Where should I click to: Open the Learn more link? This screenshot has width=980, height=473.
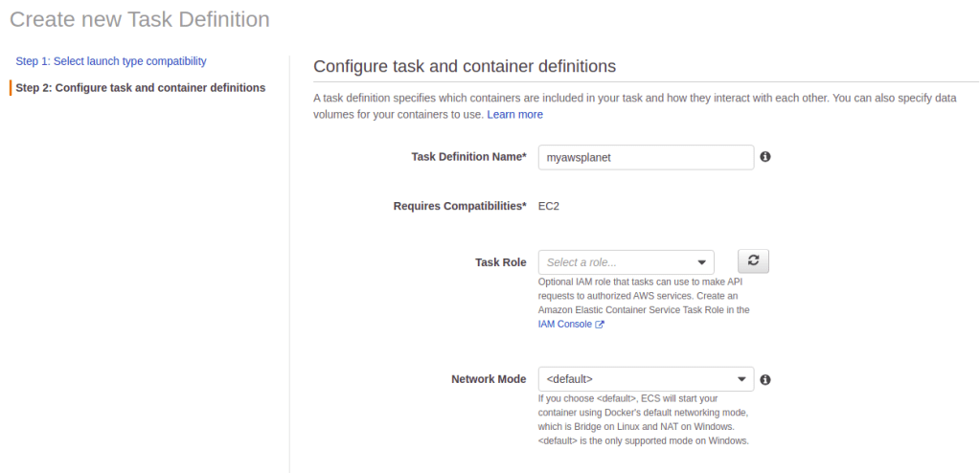pos(514,115)
